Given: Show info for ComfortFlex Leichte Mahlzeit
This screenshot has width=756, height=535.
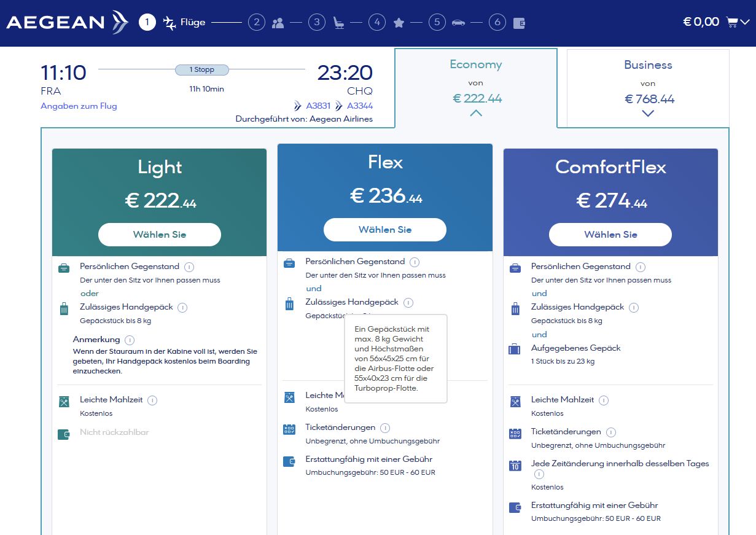Looking at the screenshot, I should click(x=604, y=400).
